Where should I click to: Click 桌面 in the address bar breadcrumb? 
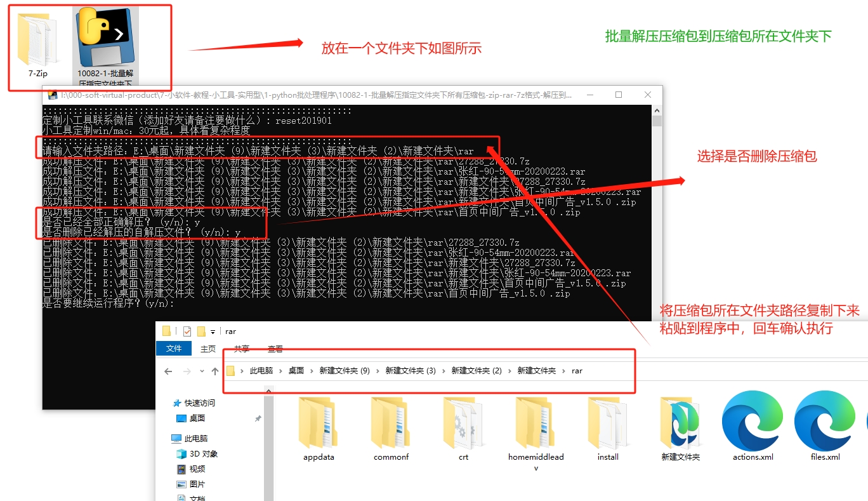[x=296, y=371]
